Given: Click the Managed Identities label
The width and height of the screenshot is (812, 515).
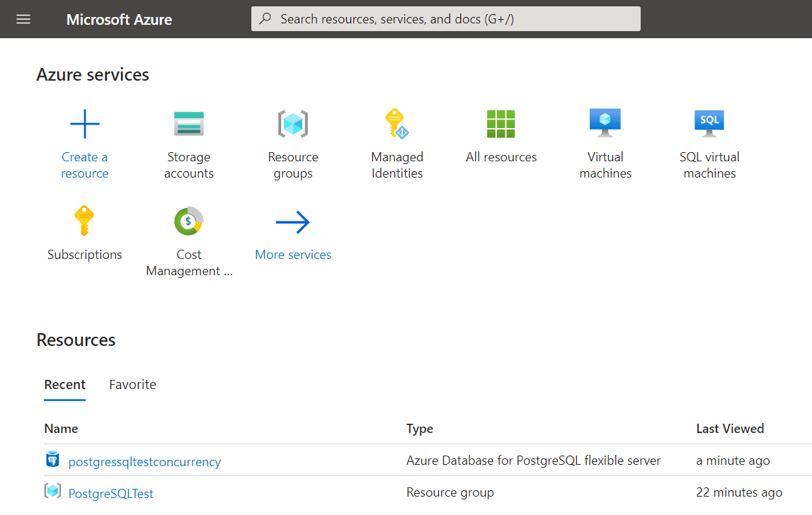Looking at the screenshot, I should (397, 165).
